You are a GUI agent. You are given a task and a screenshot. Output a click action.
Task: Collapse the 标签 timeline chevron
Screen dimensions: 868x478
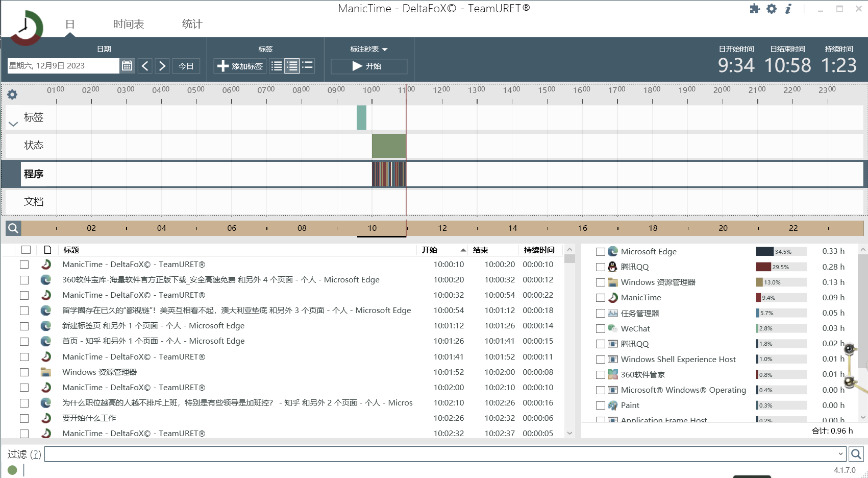point(13,123)
